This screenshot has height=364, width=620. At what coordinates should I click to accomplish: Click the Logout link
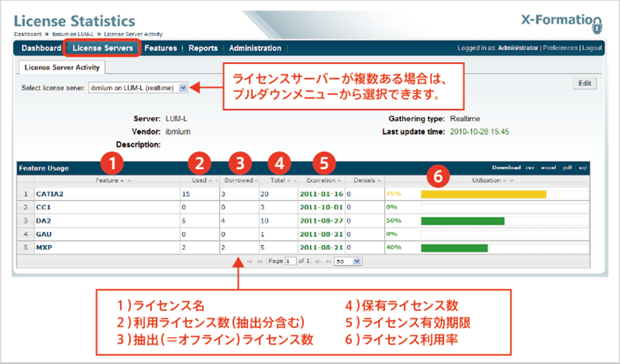click(x=592, y=47)
